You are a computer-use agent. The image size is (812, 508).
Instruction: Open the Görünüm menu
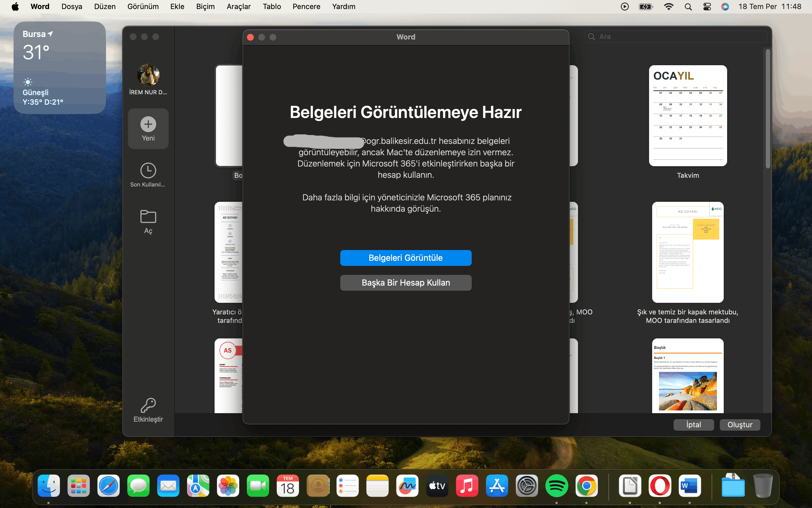coord(143,7)
